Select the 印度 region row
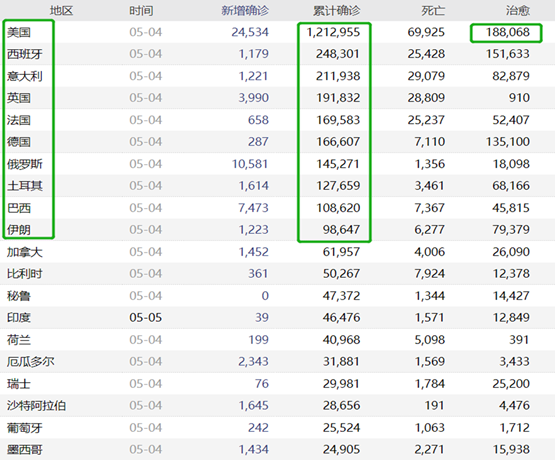This screenshot has width=555, height=460. point(278,317)
